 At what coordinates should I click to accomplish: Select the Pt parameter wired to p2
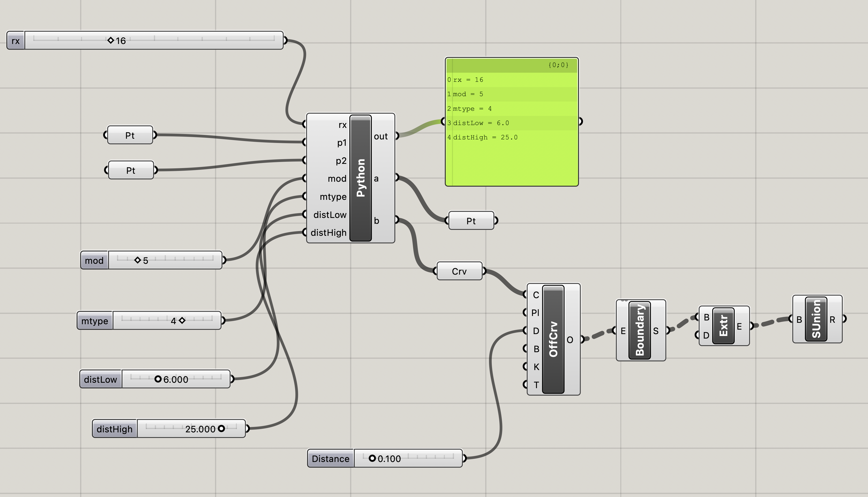[131, 170]
